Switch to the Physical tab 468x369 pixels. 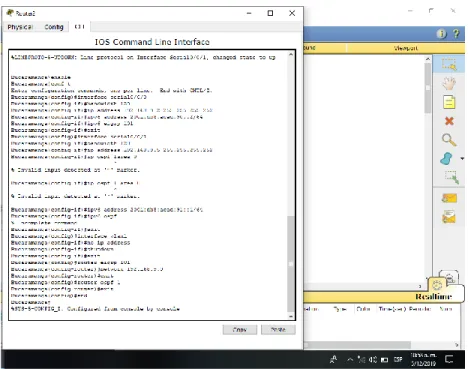(x=20, y=27)
